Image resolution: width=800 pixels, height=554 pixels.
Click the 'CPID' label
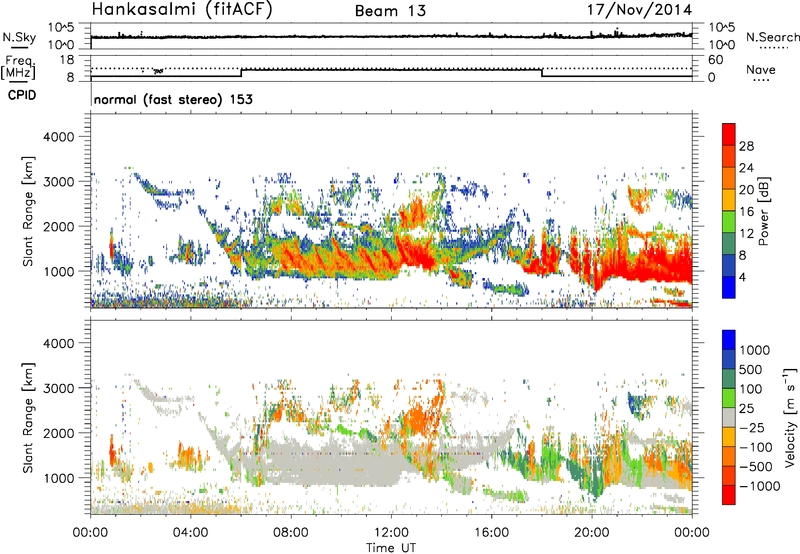[x=22, y=95]
